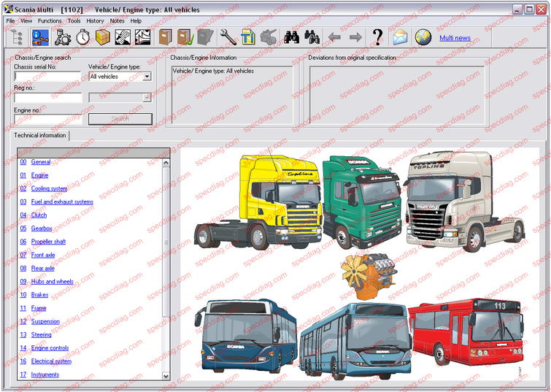Click the globe icon in toolbar
Image resolution: width=551 pixels, height=392 pixels.
pos(423,36)
